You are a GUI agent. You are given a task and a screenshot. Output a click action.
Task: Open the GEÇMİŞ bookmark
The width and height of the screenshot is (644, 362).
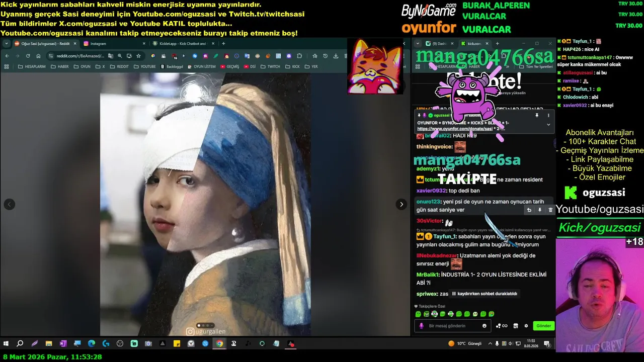point(230,66)
